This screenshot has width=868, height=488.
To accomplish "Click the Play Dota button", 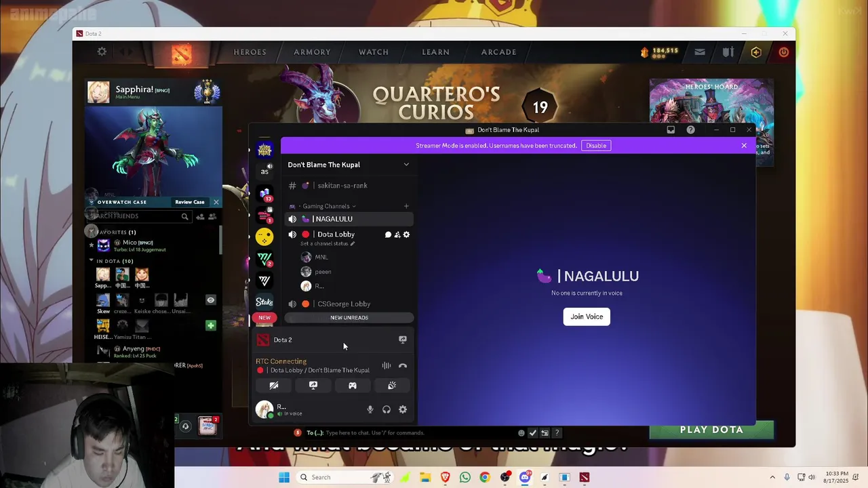I will (711, 430).
